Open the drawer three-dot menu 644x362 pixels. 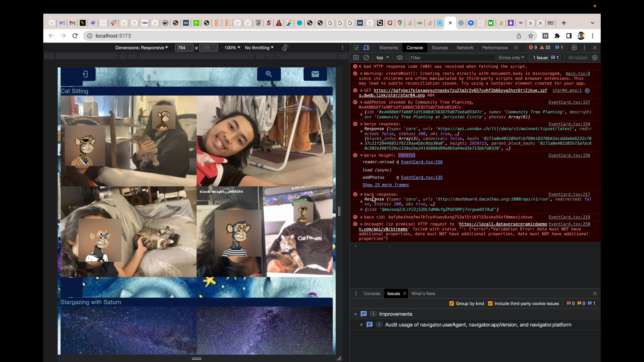coord(356,294)
